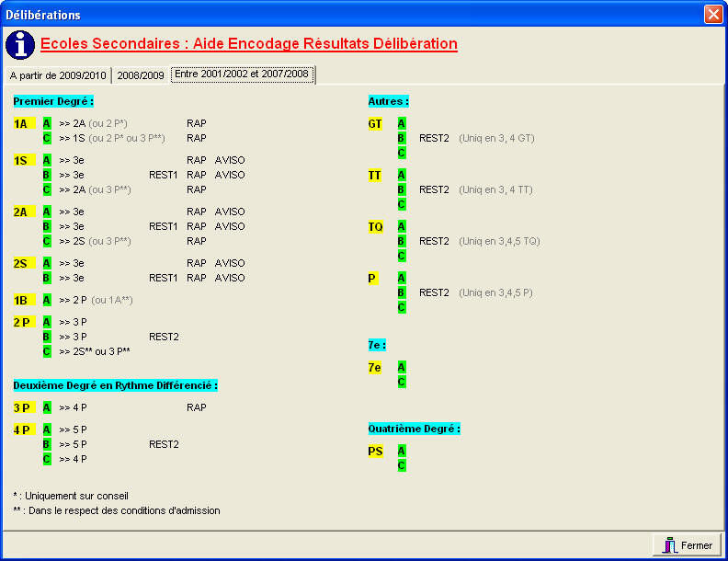Viewport: 728px width, 561px height.
Task: Click the yellow TQ label
Action: point(376,227)
